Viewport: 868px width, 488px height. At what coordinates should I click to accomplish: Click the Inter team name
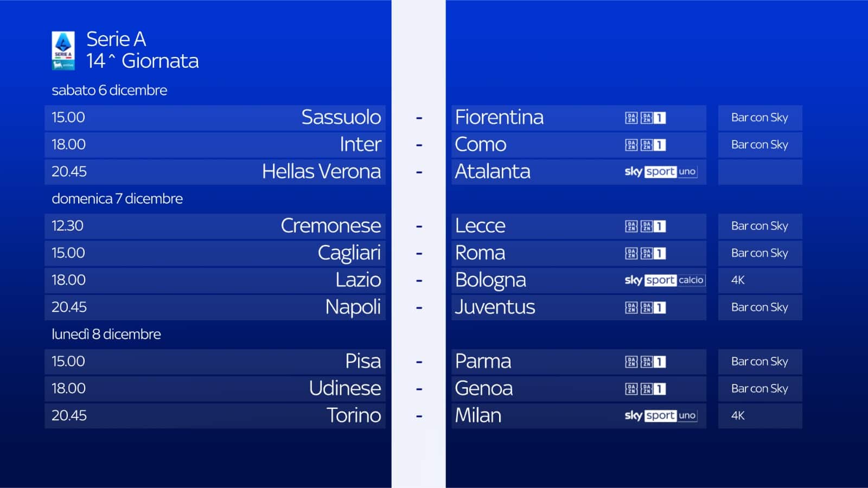(360, 145)
